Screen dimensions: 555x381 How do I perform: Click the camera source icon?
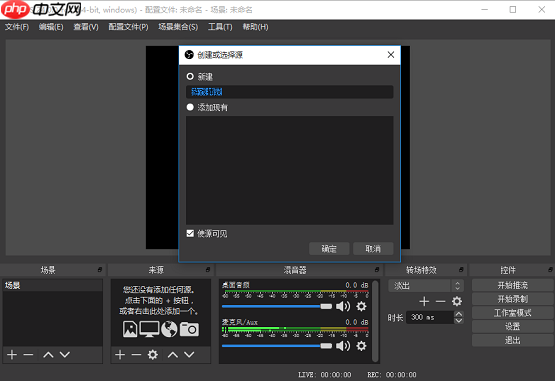tap(189, 329)
